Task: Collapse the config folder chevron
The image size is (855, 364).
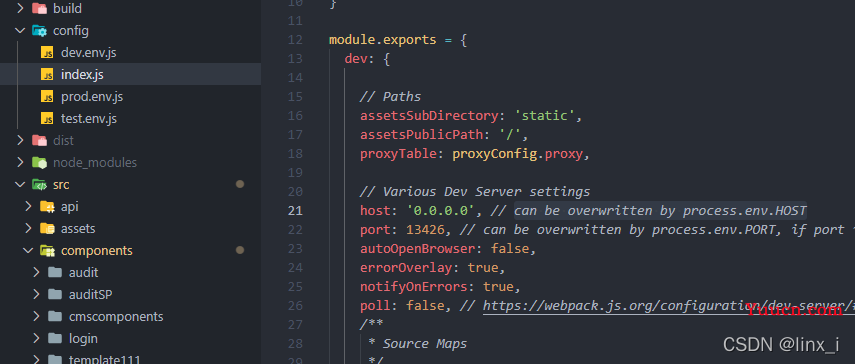Action: click(20, 31)
